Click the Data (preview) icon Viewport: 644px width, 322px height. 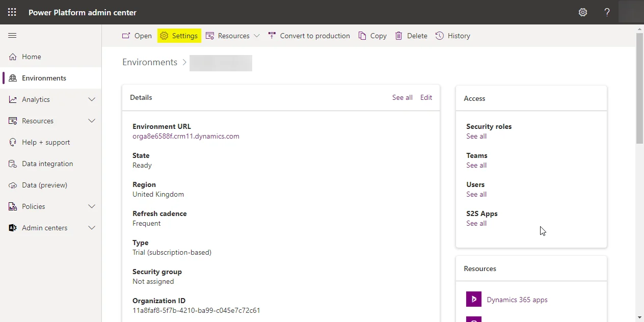click(13, 185)
